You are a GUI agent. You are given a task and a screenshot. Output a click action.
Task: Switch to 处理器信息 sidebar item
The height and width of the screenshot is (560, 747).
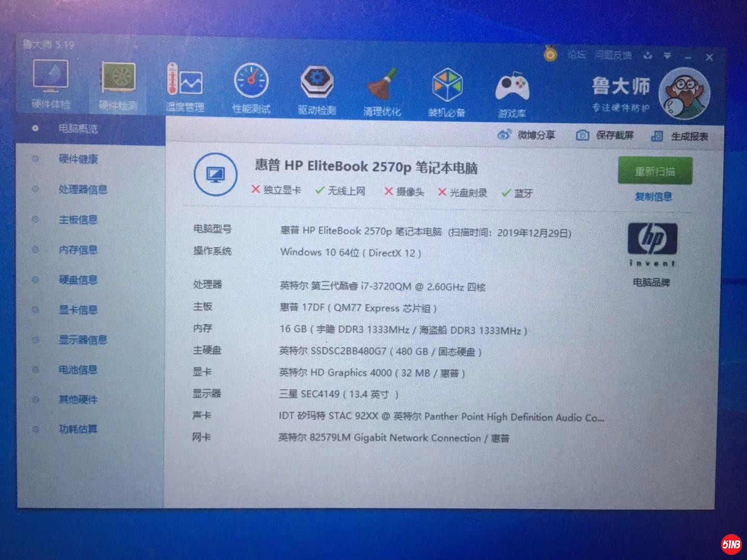82,189
